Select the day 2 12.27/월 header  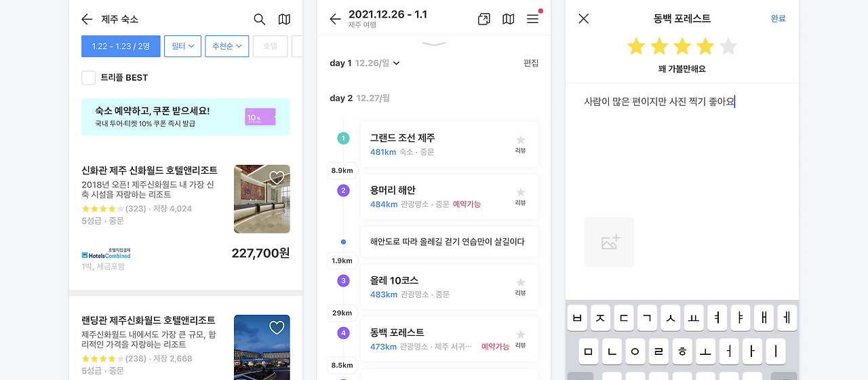click(x=359, y=98)
